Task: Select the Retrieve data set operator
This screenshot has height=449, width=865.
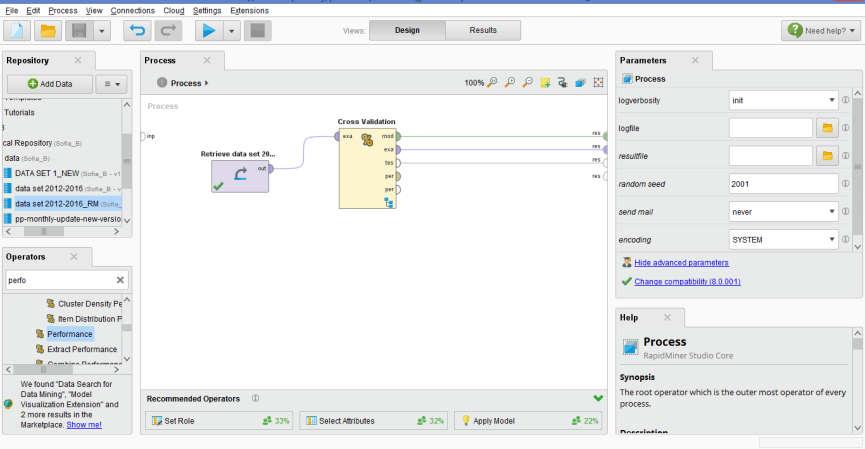Action: [x=240, y=177]
